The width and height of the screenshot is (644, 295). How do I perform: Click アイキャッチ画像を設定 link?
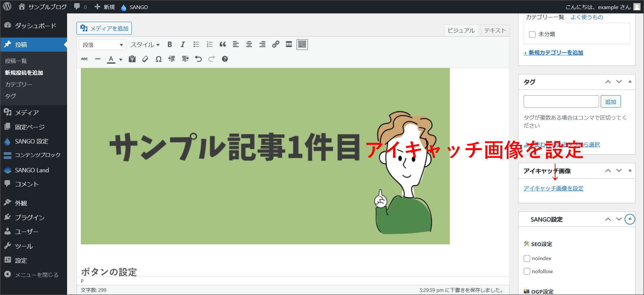553,188
